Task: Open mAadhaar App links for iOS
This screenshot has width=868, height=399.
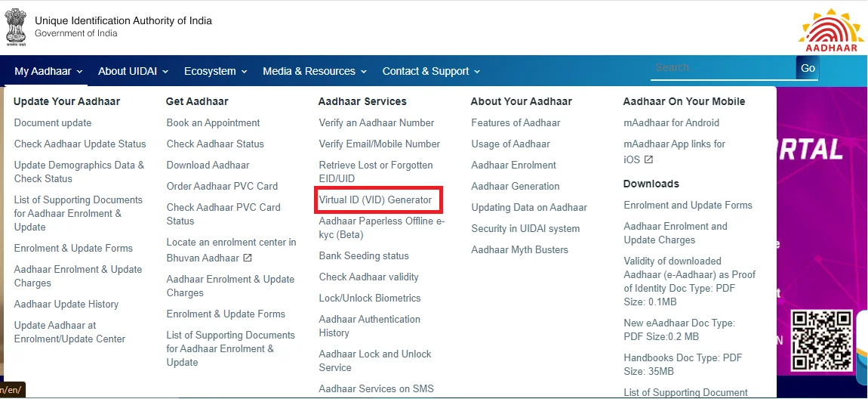Action: 674,151
